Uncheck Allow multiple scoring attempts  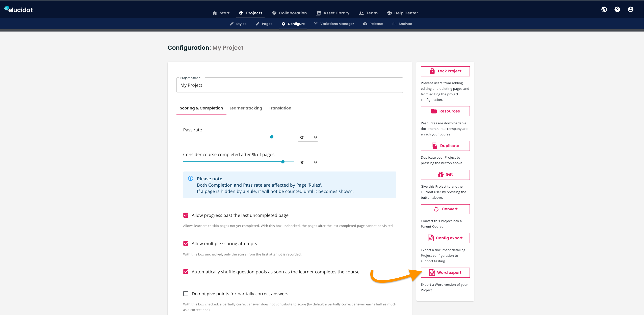point(186,243)
